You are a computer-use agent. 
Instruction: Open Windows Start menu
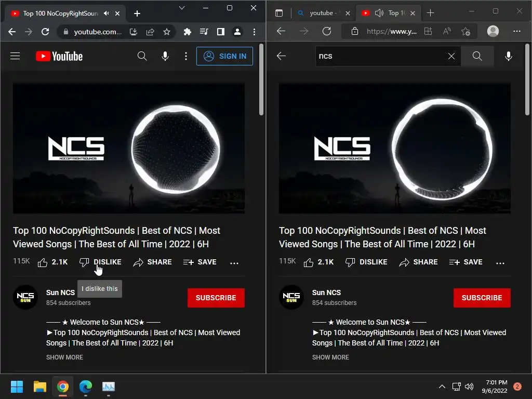tap(17, 387)
